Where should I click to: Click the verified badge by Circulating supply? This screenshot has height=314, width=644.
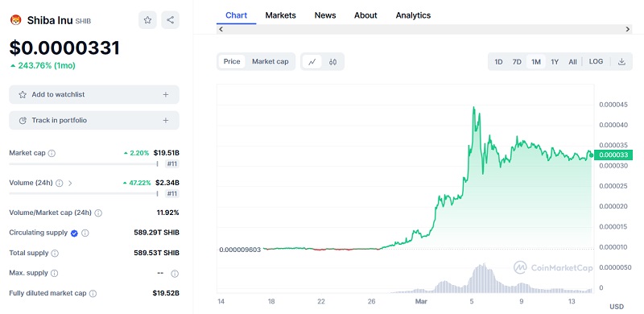pos(74,233)
